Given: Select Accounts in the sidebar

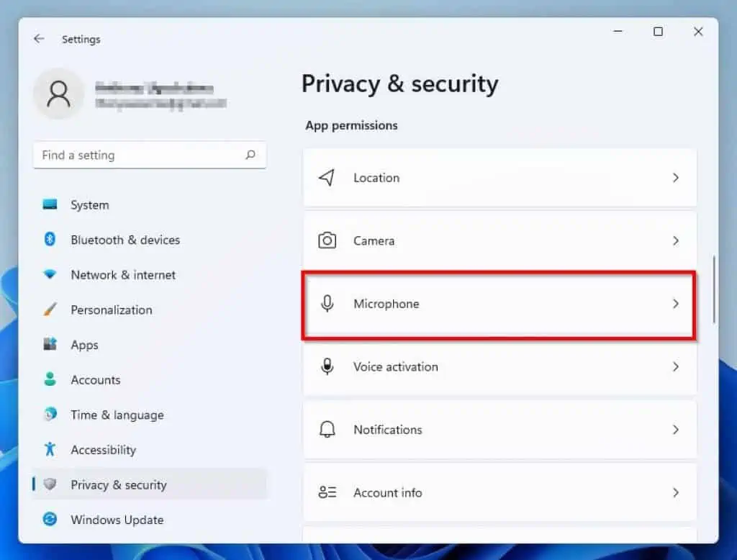Looking at the screenshot, I should [x=94, y=379].
